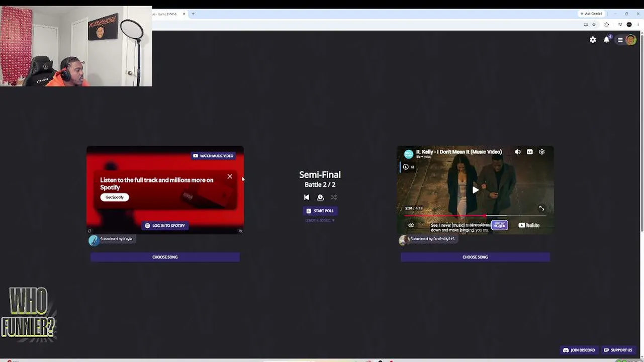The height and width of the screenshot is (362, 644).
Task: Choose DrePhilly215's submitted song
Action: click(475, 257)
